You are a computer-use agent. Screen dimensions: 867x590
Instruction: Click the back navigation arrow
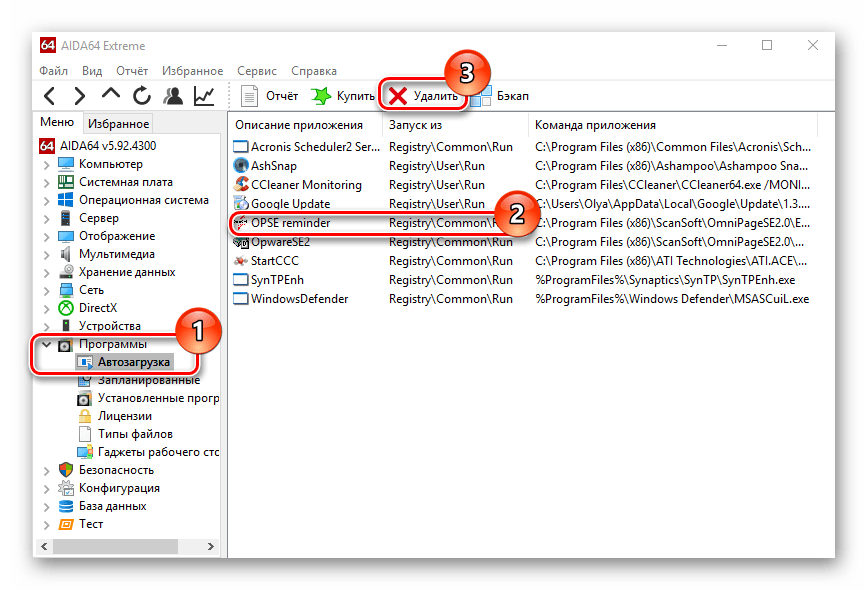click(x=50, y=96)
